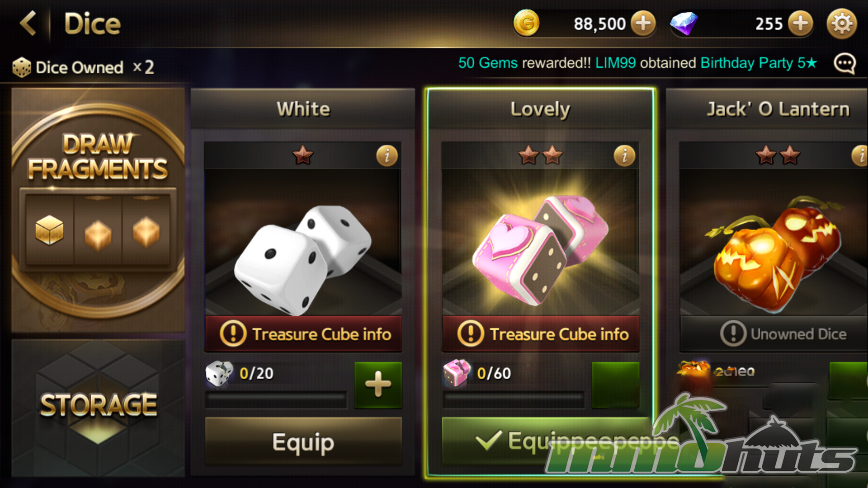Go back using the arrow beside Dice
The width and height of the screenshot is (868, 488).
28,23
